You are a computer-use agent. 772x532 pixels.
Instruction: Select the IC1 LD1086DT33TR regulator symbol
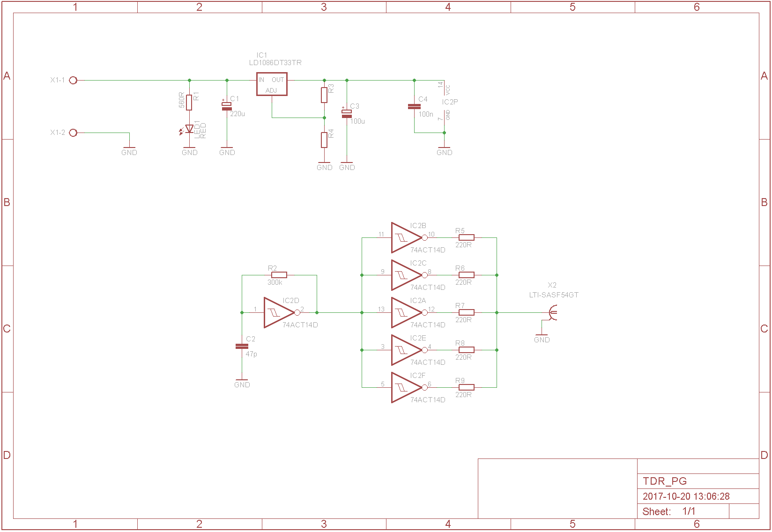pyautogui.click(x=272, y=84)
